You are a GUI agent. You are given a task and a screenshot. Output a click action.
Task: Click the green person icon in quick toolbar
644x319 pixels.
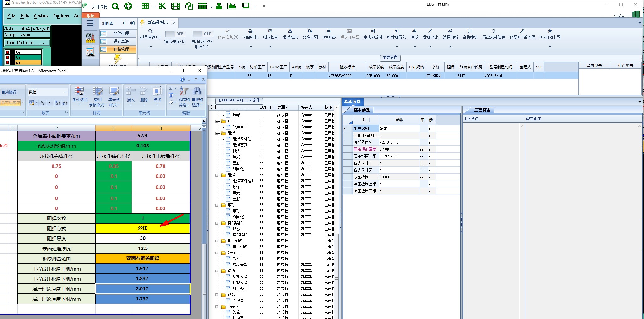tap(219, 6)
